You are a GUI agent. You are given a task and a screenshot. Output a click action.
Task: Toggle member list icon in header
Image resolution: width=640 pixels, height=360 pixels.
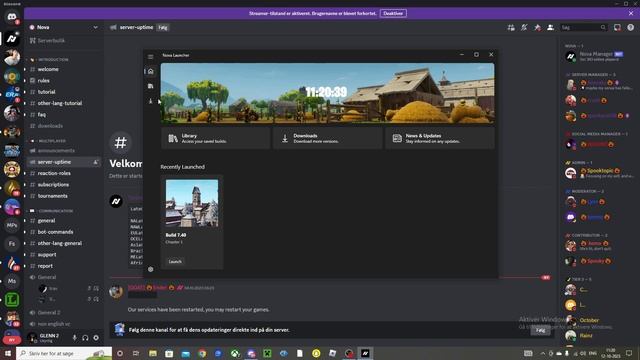[550, 27]
